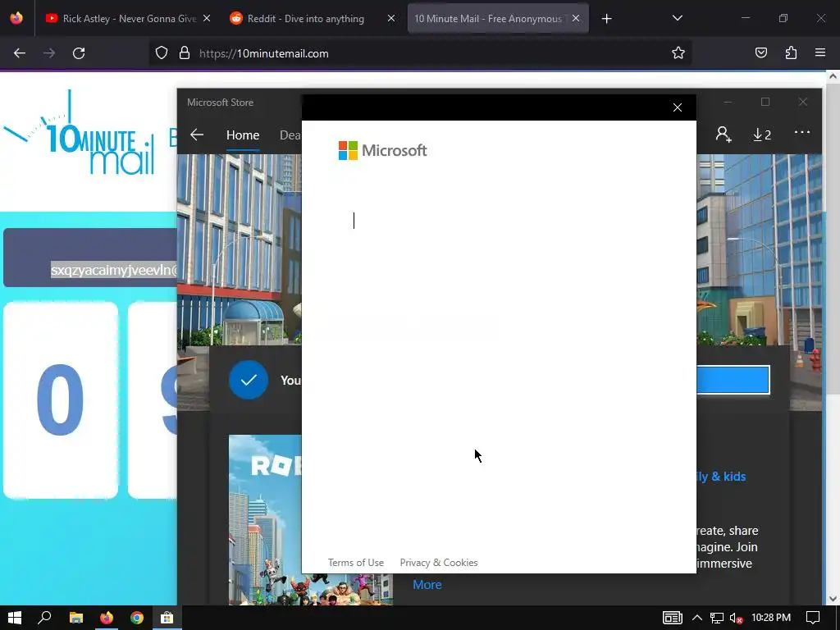Go back in Microsoft Store

(x=197, y=135)
